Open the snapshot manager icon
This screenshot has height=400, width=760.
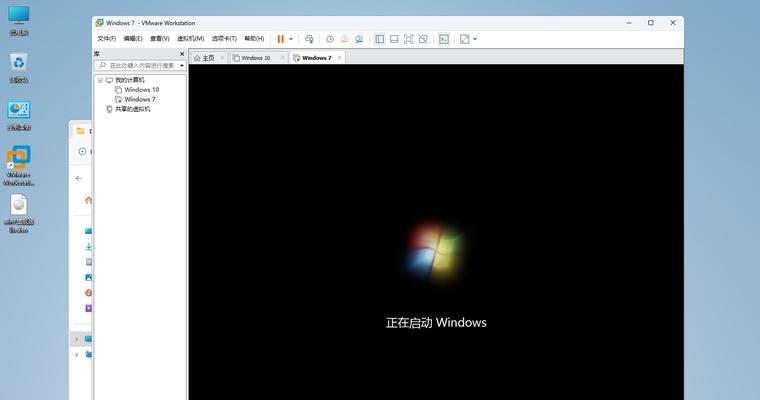tap(359, 39)
